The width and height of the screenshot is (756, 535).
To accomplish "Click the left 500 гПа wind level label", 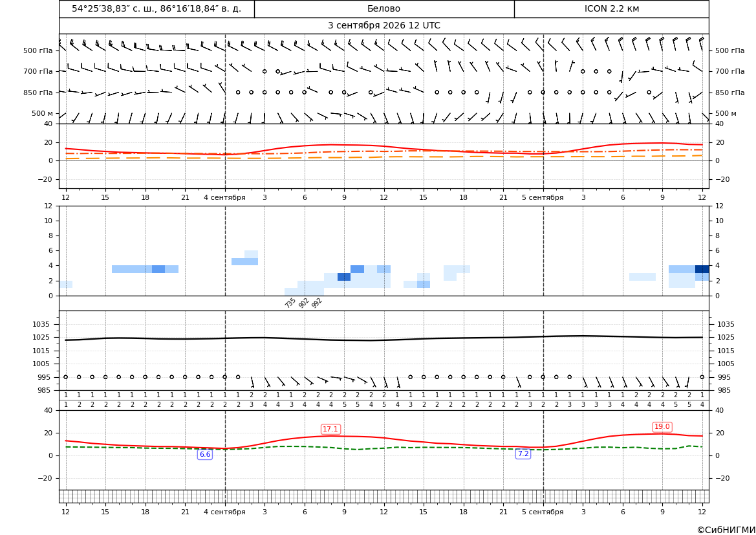I will 38,50.
